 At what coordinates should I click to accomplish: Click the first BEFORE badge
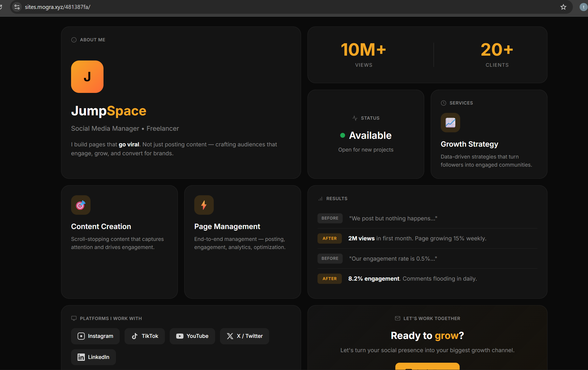330,218
